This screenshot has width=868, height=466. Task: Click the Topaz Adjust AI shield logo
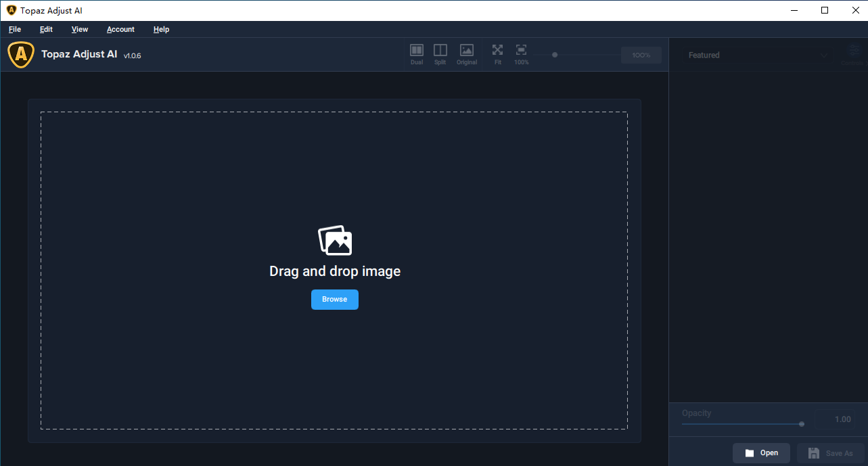pyautogui.click(x=21, y=55)
